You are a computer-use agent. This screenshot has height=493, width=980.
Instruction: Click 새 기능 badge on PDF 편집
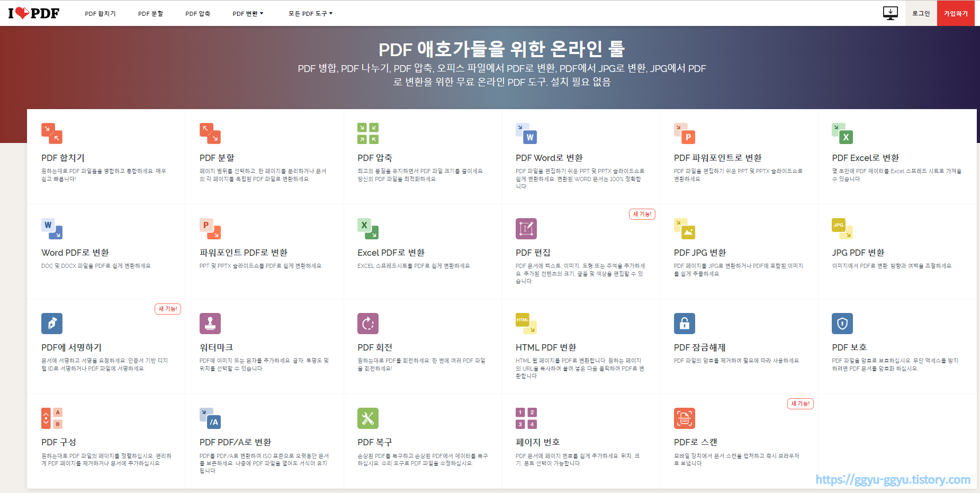point(642,214)
